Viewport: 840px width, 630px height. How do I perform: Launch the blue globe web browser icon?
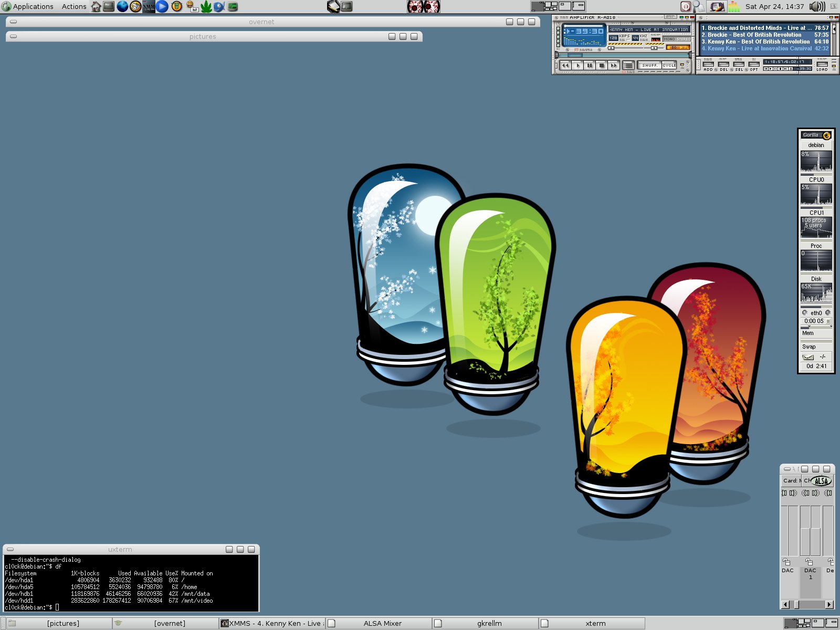point(122,6)
